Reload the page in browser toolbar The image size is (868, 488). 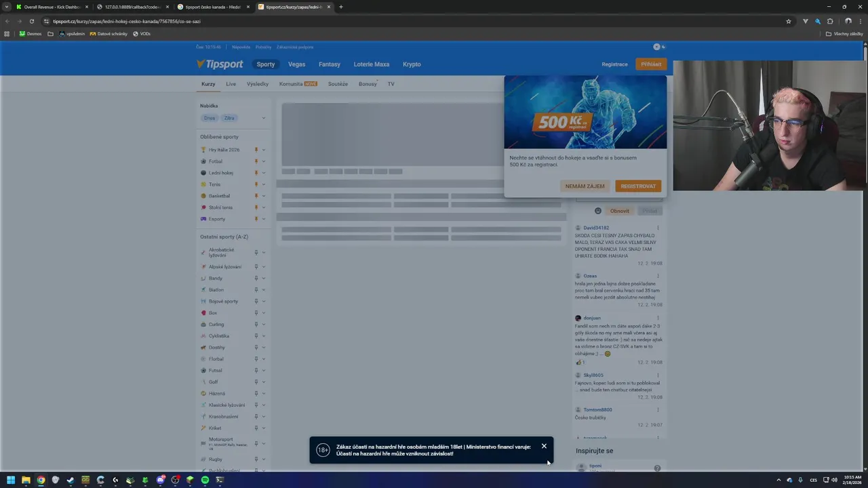coord(32,21)
